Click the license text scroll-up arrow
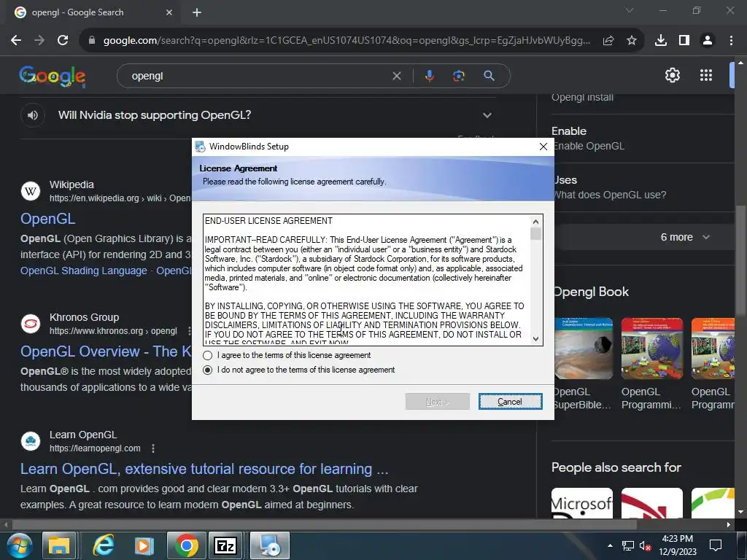This screenshot has height=560, width=747. coord(535,222)
